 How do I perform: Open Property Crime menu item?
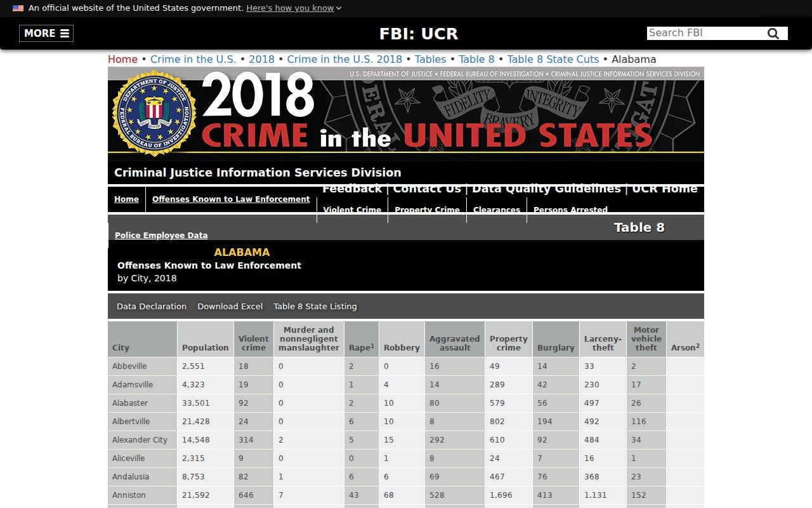pos(427,210)
